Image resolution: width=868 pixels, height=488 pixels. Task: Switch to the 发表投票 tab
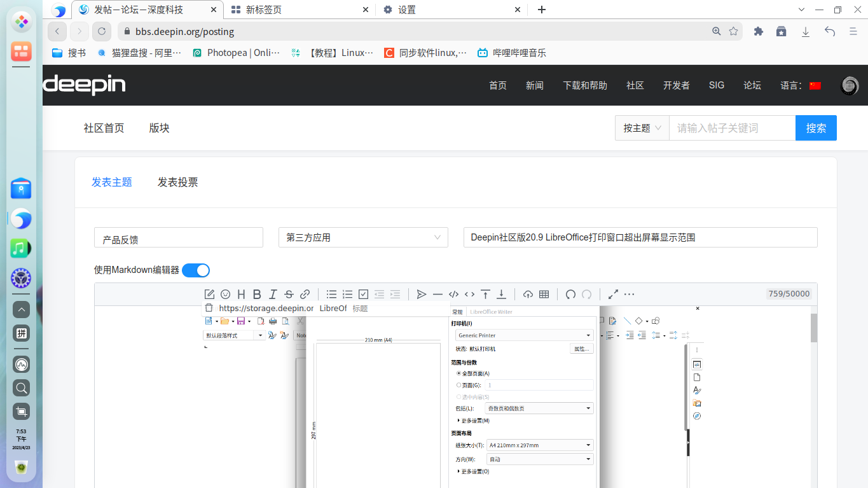[178, 182]
